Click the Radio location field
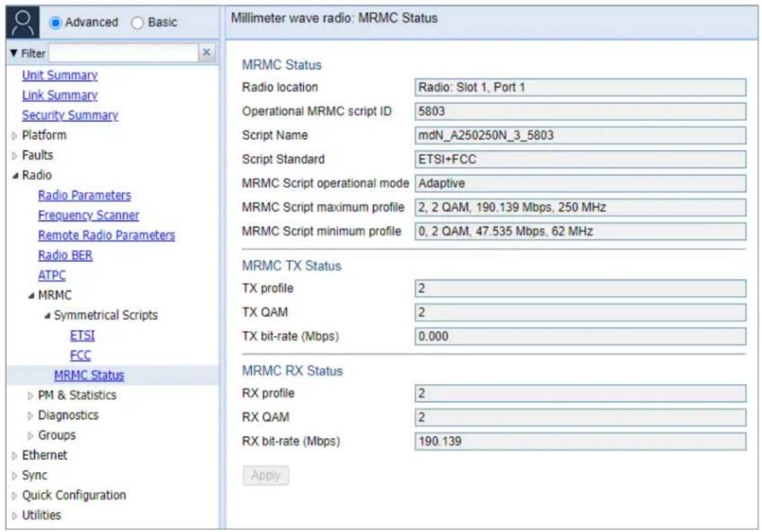762x532 pixels. coord(581,87)
